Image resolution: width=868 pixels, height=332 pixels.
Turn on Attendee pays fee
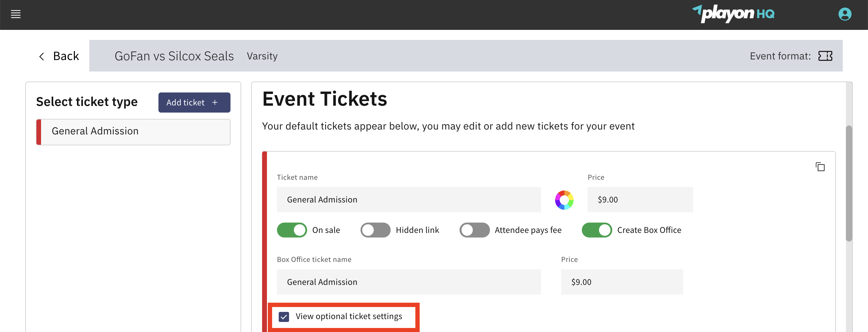click(474, 230)
